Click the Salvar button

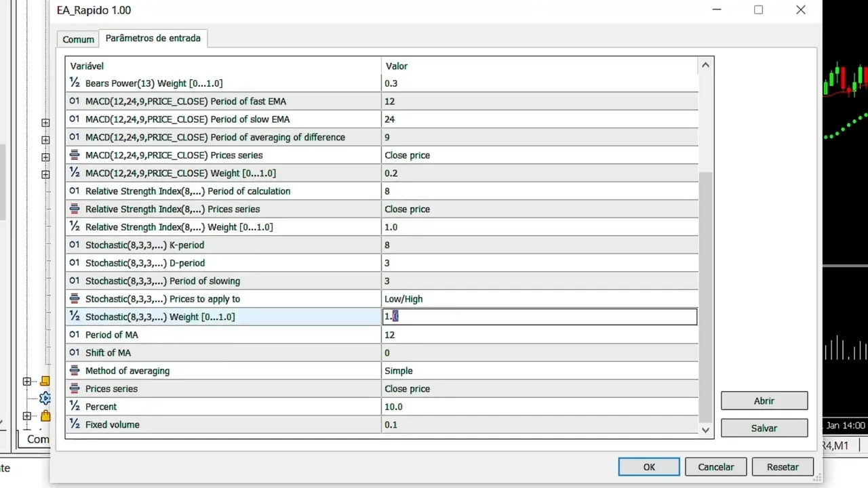tap(764, 428)
